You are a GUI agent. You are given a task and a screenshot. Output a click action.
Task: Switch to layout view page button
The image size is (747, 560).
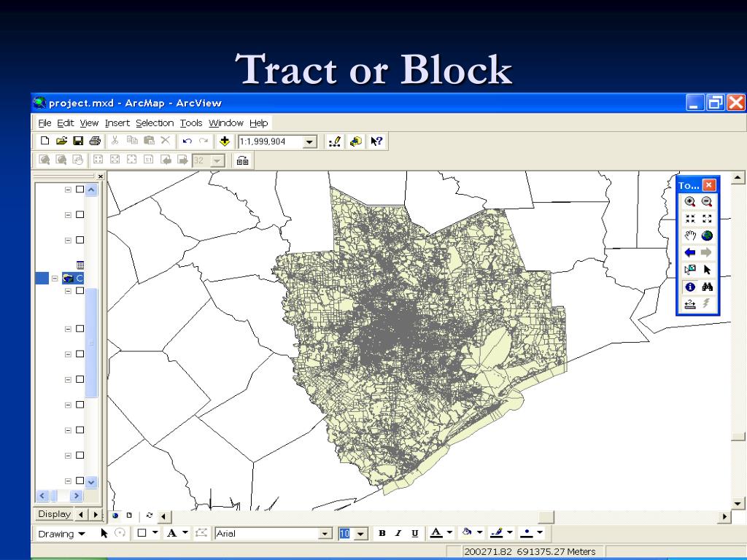coord(129,516)
